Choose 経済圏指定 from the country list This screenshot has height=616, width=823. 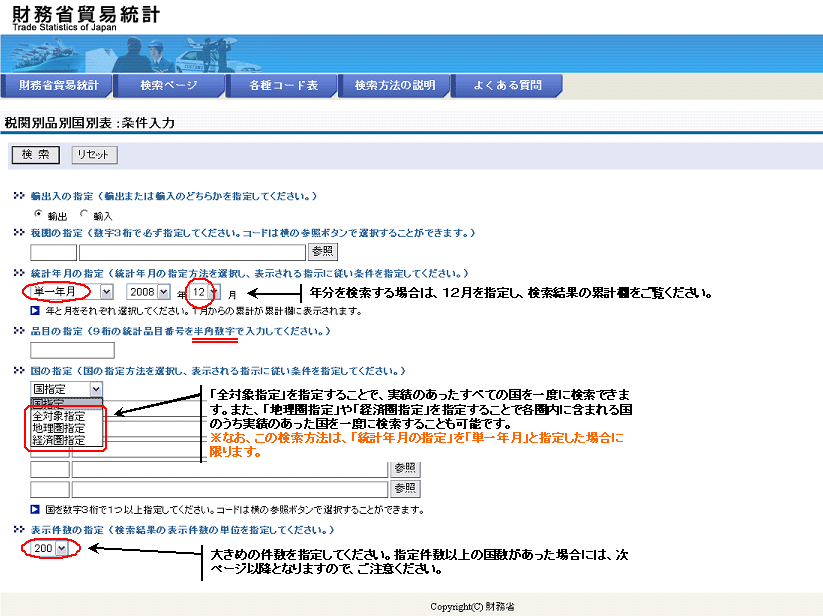(x=60, y=440)
